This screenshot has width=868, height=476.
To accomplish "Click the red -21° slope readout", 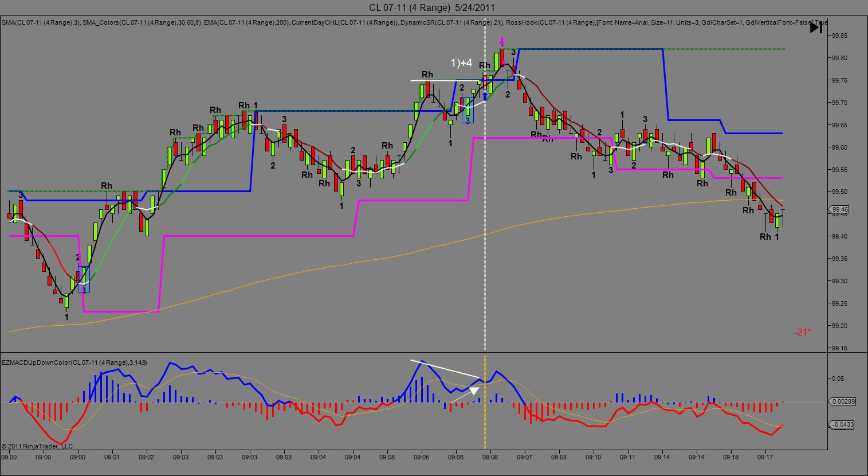I will pyautogui.click(x=803, y=332).
